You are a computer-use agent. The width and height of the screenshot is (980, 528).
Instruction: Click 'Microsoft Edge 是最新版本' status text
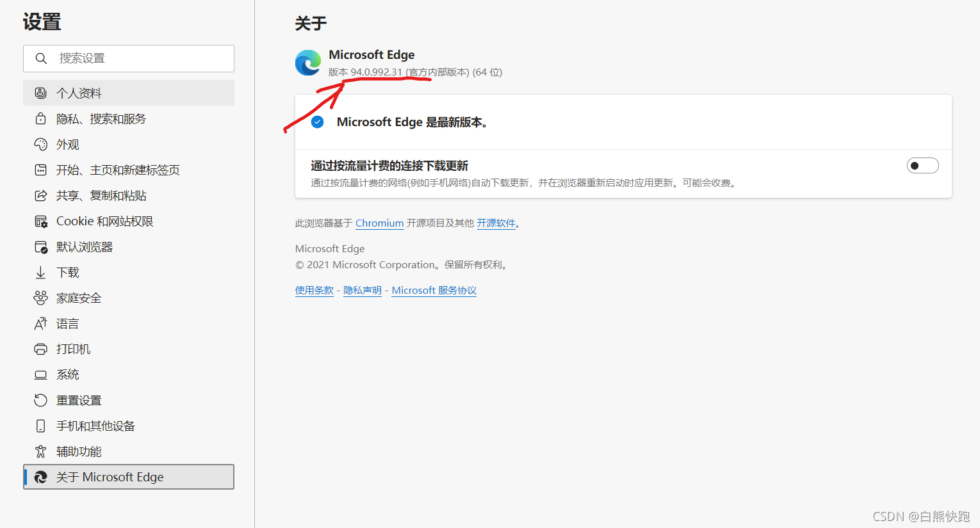tap(413, 122)
